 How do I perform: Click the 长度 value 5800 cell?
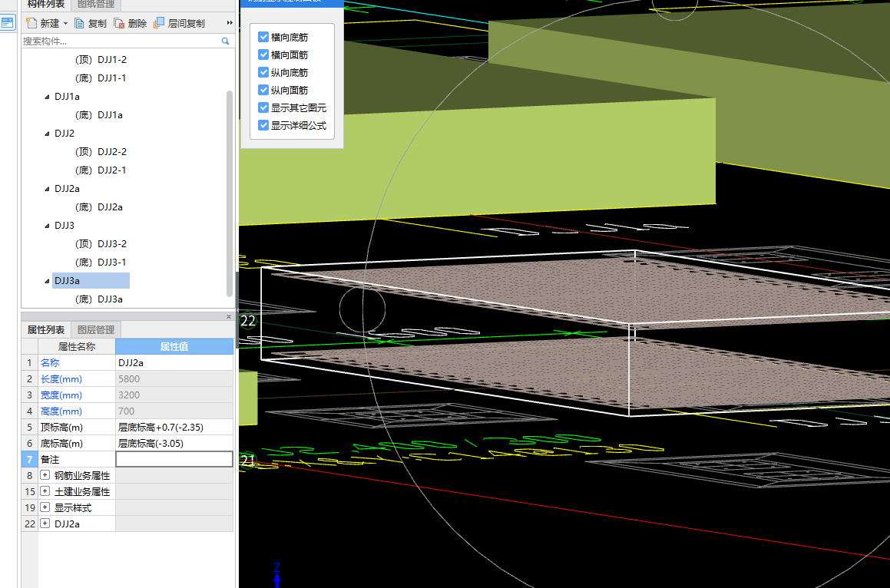click(x=174, y=378)
